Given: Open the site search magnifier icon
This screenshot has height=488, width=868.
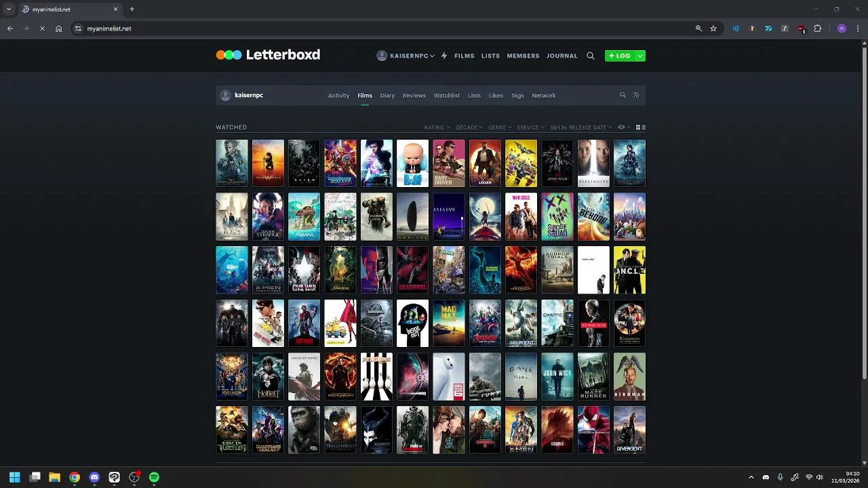Looking at the screenshot, I should click(591, 56).
